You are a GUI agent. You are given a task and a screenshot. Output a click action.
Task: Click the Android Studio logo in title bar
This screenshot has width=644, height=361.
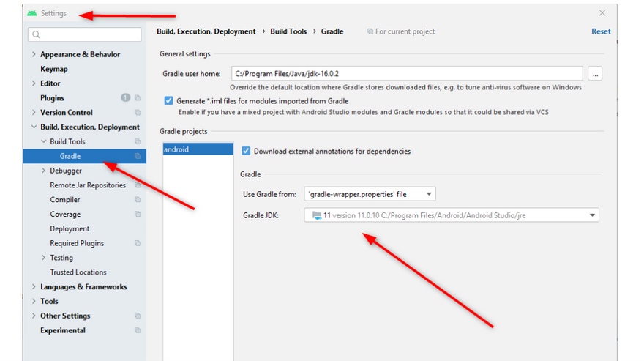pyautogui.click(x=31, y=13)
